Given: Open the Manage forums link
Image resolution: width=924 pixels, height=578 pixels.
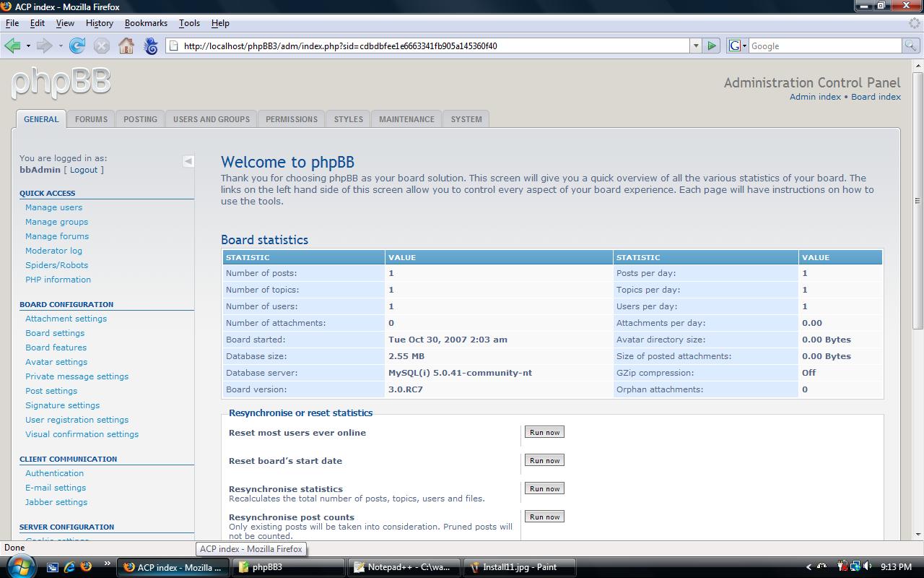Looking at the screenshot, I should point(57,236).
